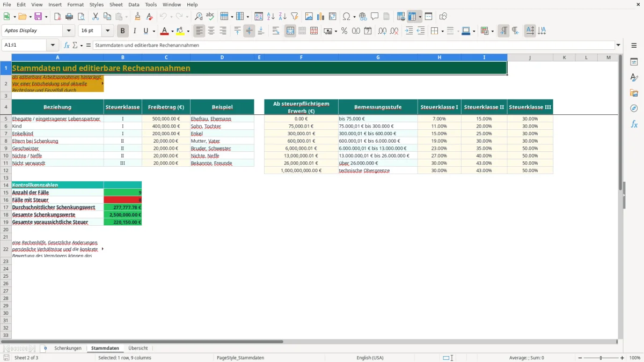Apply the yellow background color swatch

180,31
